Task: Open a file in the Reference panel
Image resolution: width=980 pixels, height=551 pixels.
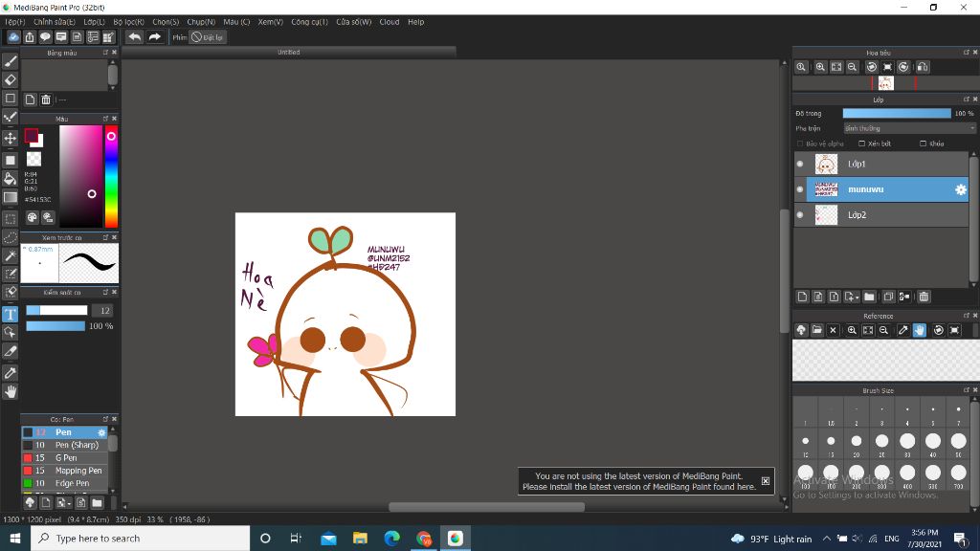Action: pyautogui.click(x=817, y=330)
